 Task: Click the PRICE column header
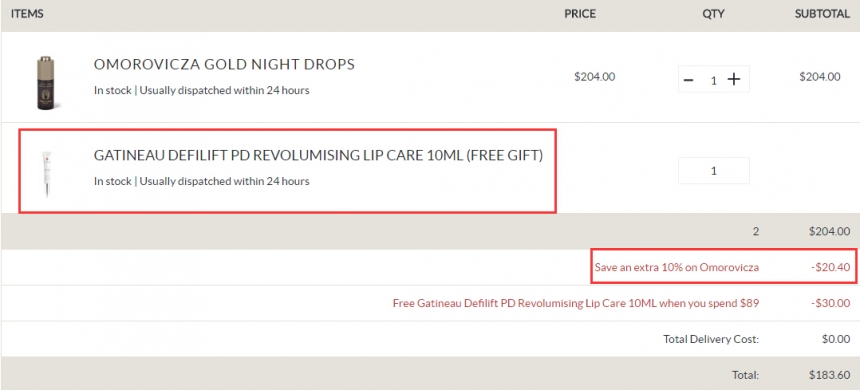tap(580, 14)
